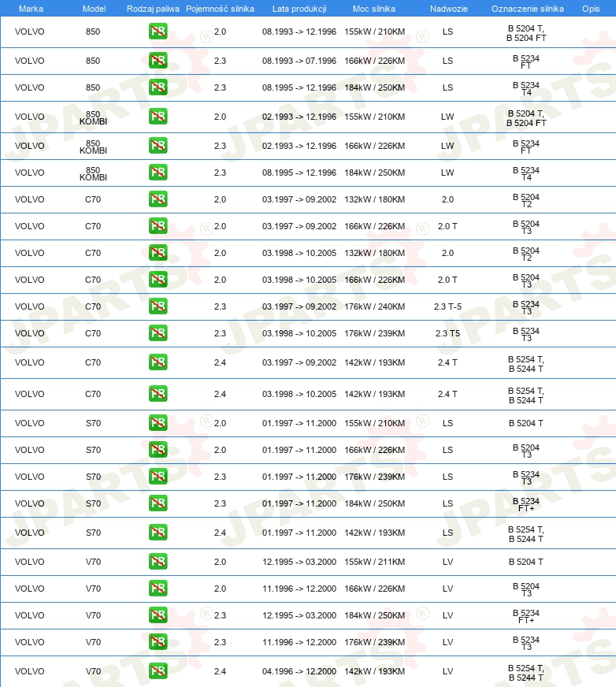616x687 pixels.
Task: Click fuel icon for C70 132kW 03.1997 row
Action: (158, 199)
